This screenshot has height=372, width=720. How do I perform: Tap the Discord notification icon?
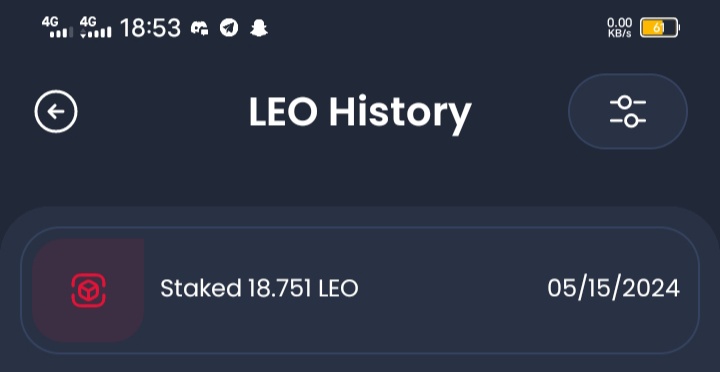(199, 28)
